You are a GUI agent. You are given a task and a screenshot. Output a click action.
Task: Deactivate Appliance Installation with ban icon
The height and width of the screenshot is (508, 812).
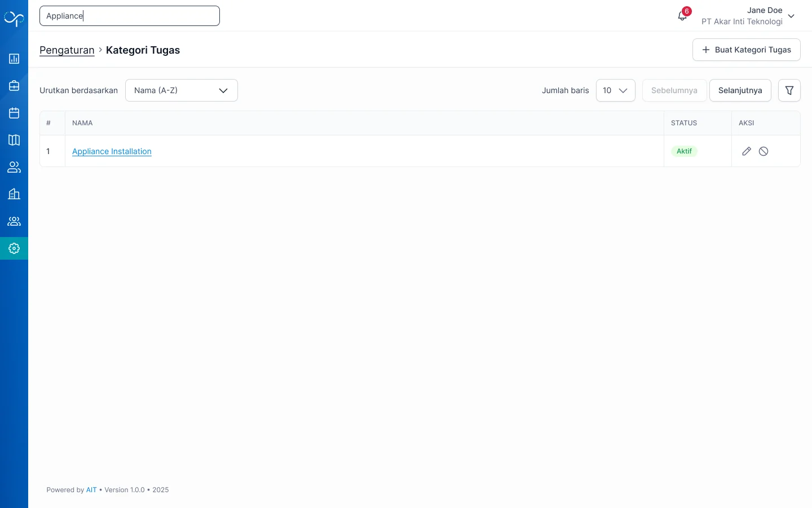tap(764, 151)
